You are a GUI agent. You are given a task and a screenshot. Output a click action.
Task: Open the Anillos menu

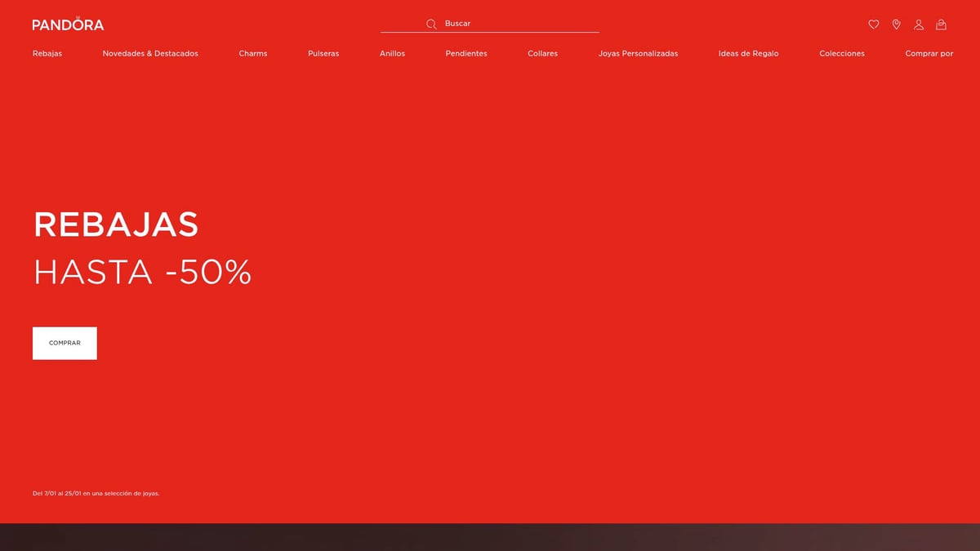click(392, 53)
